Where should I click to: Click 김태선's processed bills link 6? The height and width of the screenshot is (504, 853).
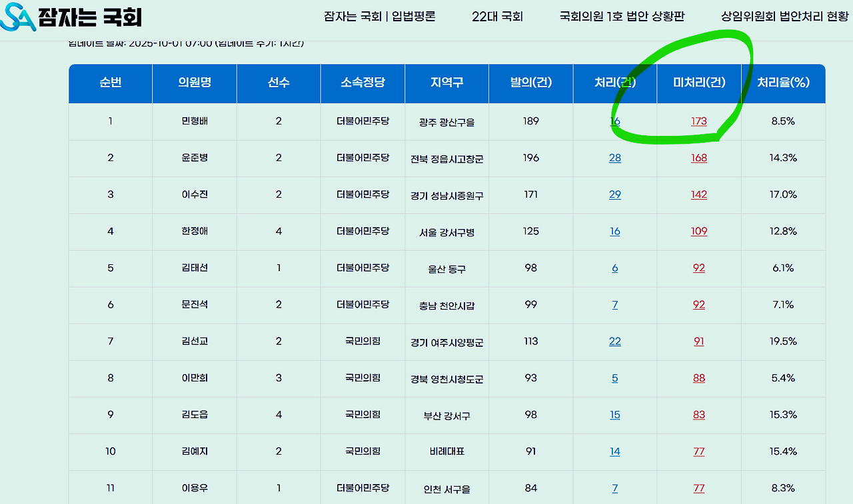pyautogui.click(x=614, y=268)
